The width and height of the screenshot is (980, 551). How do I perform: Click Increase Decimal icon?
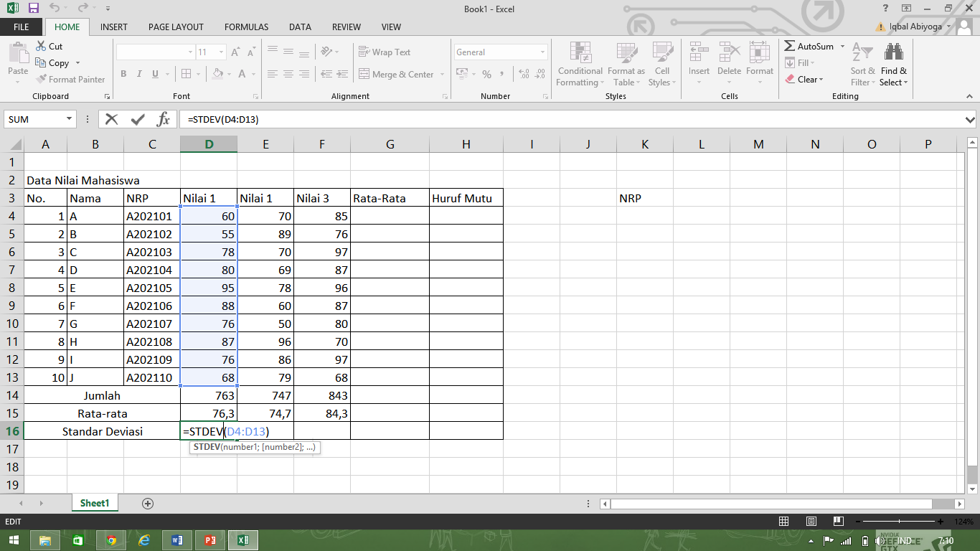click(x=523, y=75)
